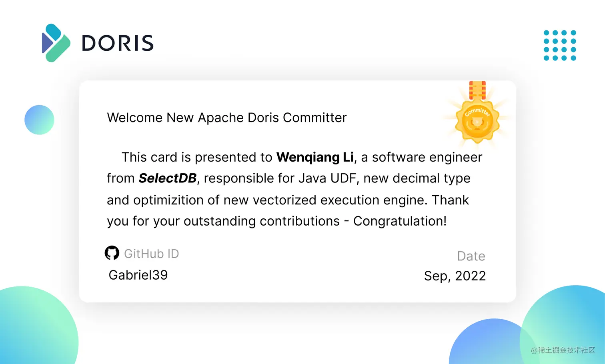Click the Sep, 2022 date value
This screenshot has width=605, height=364.
455,276
